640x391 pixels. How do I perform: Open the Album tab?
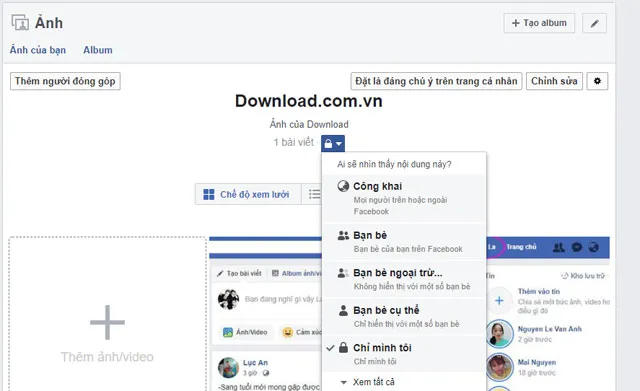[98, 50]
